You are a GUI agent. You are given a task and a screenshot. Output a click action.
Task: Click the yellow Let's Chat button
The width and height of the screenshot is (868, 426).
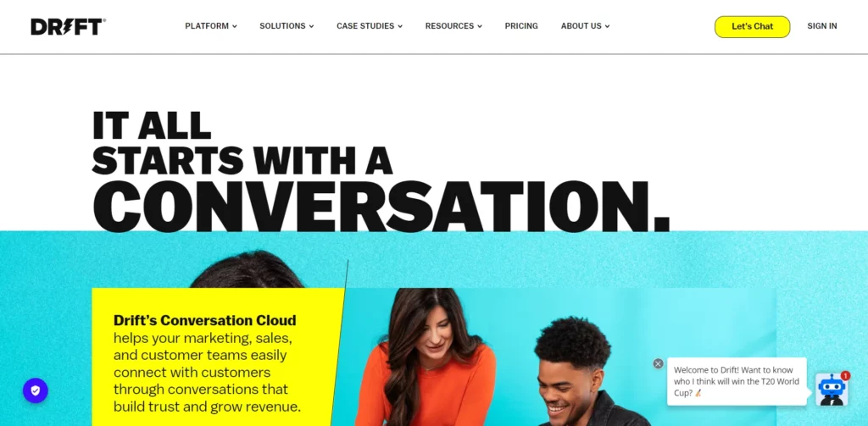[753, 26]
